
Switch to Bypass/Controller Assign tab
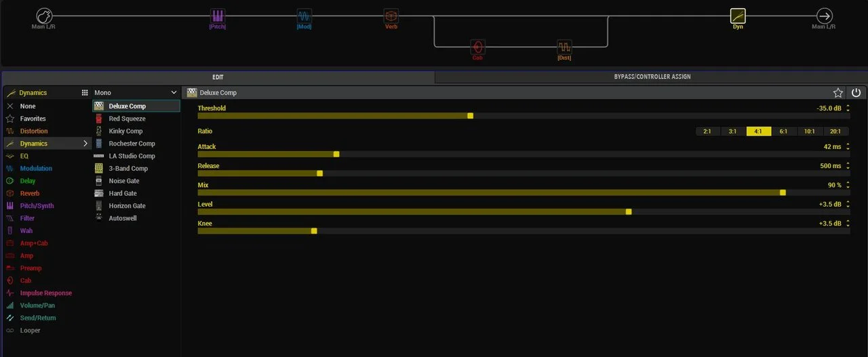(x=651, y=77)
